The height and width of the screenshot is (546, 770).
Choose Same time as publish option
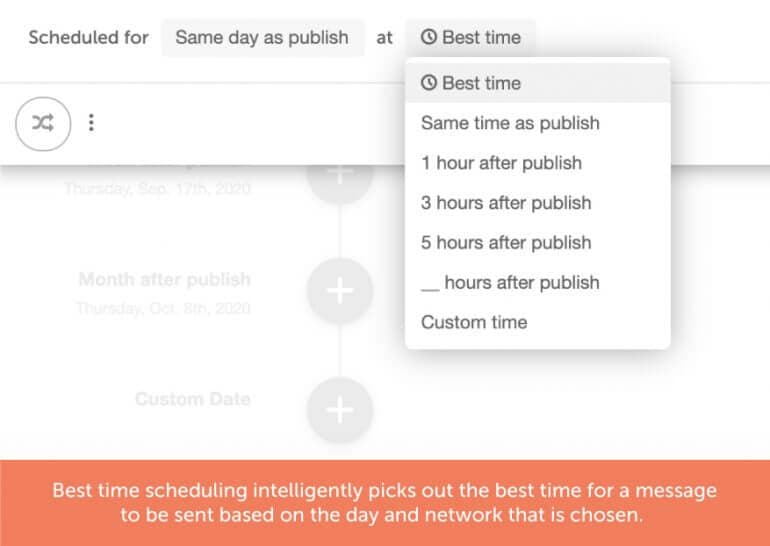point(538,123)
